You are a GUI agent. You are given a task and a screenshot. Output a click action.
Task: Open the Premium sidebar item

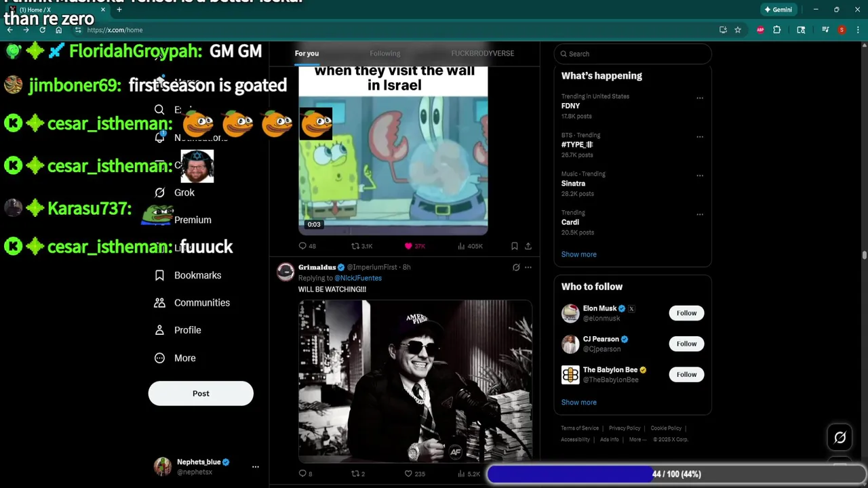(193, 220)
